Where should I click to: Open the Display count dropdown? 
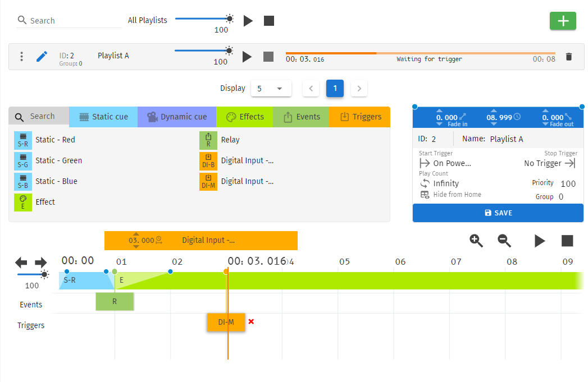tap(271, 89)
